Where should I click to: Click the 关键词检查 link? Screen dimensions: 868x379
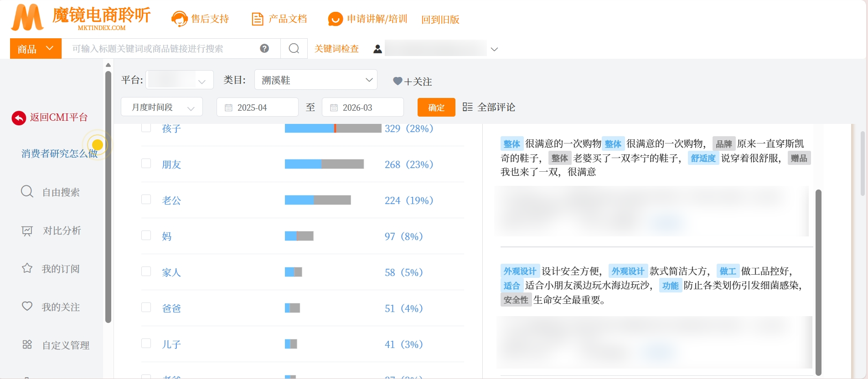coord(336,49)
